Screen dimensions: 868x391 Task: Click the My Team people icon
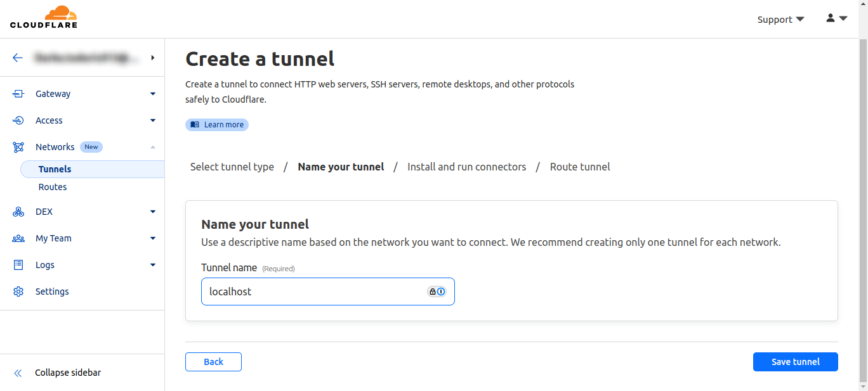coord(18,238)
